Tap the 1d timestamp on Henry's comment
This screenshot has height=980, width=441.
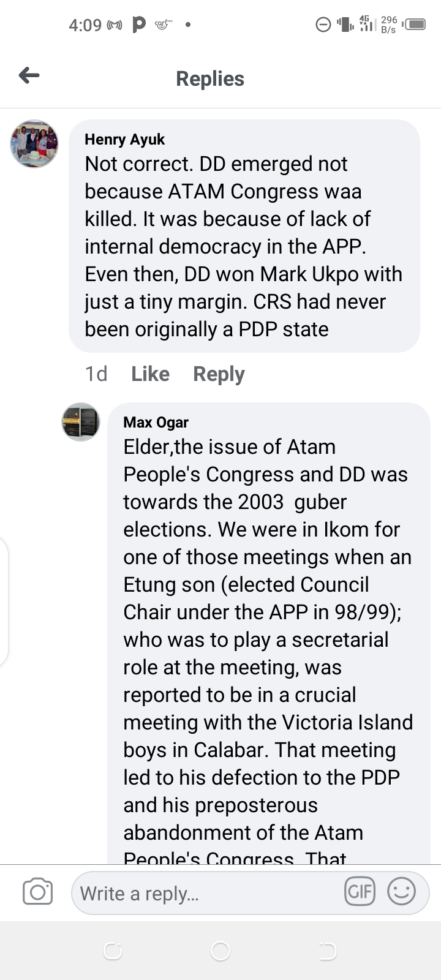(x=96, y=374)
